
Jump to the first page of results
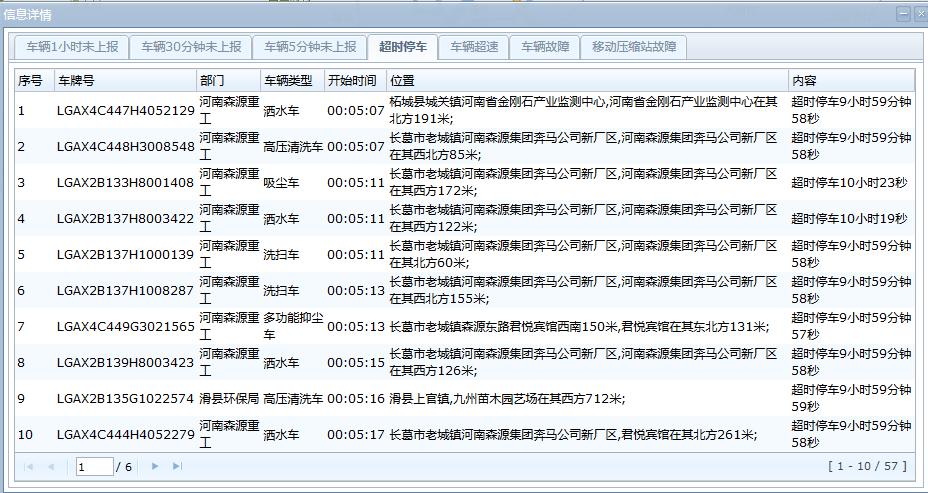pos(29,466)
